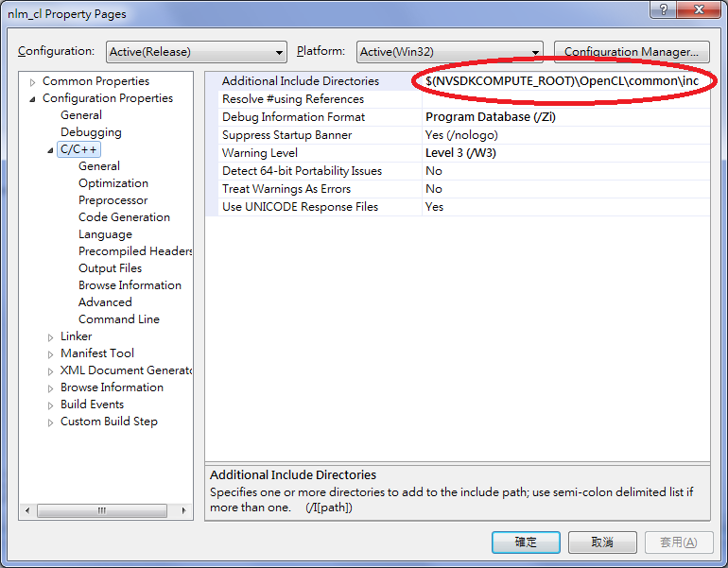Click the tree scrollbar right arrow
This screenshot has height=568, width=728.
(183, 511)
